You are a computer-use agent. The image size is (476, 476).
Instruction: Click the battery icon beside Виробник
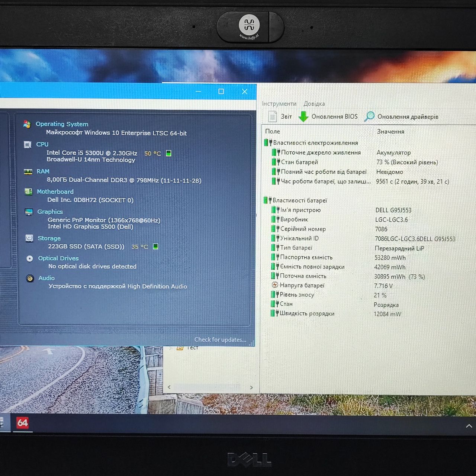coord(275,219)
